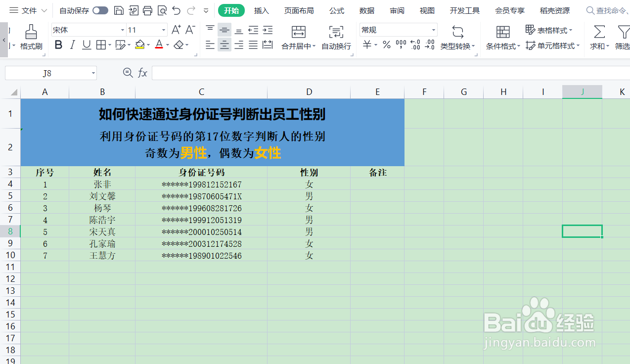Click the Print icon

(147, 10)
